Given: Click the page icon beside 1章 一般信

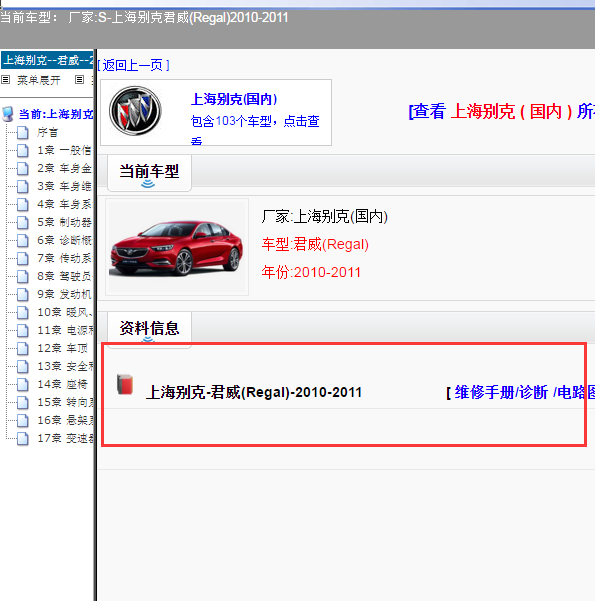Looking at the screenshot, I should point(23,151).
